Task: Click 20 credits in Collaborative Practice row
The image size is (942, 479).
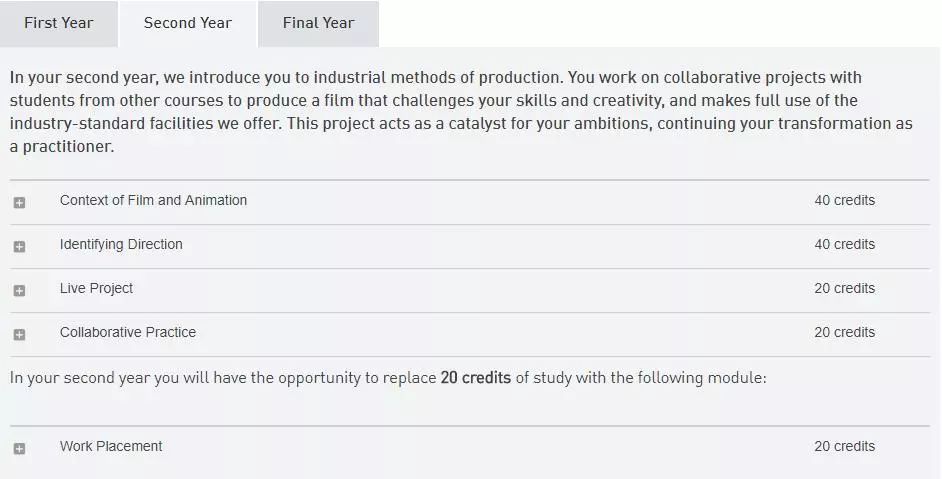Action: (844, 332)
